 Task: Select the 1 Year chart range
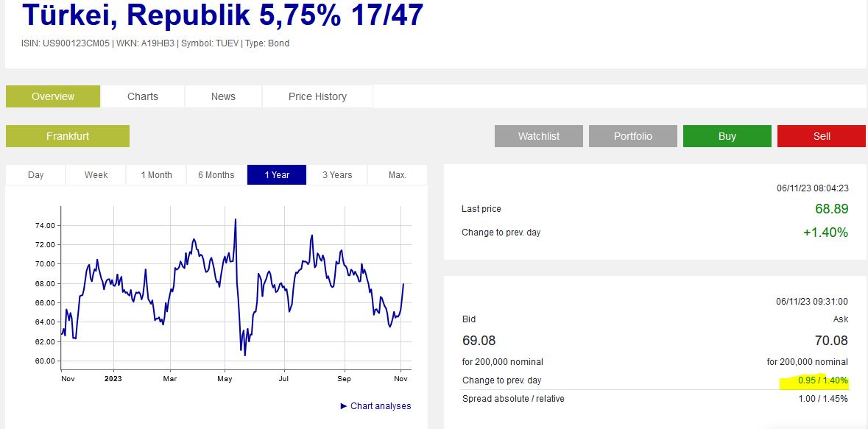[x=277, y=175]
